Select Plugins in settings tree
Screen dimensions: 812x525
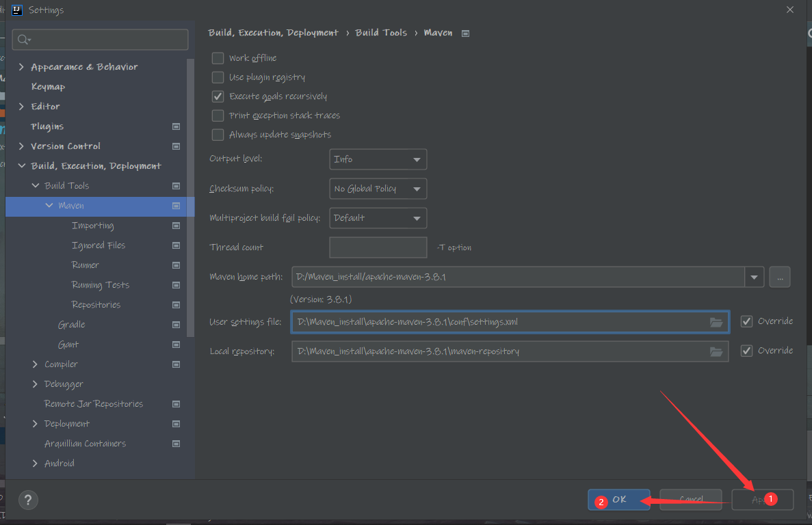[x=47, y=126]
